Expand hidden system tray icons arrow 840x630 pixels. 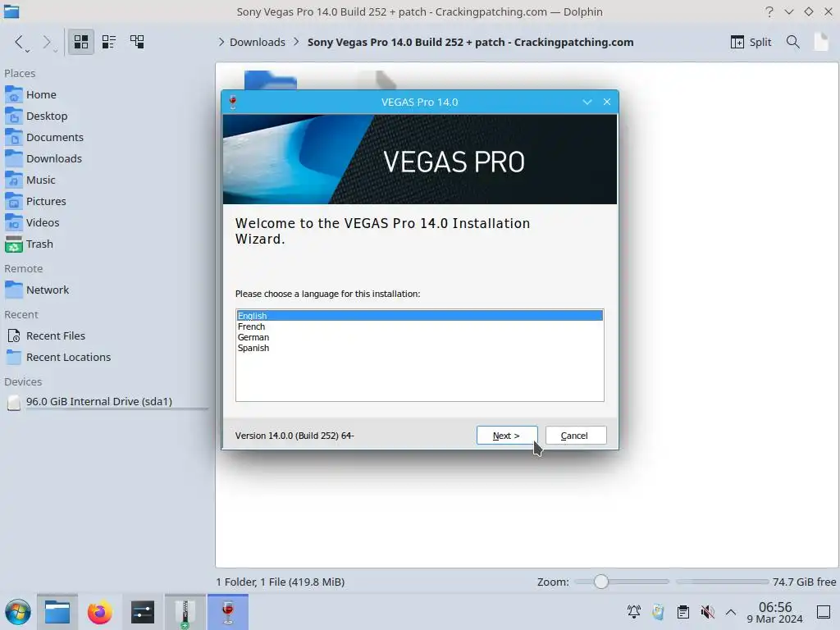731,612
